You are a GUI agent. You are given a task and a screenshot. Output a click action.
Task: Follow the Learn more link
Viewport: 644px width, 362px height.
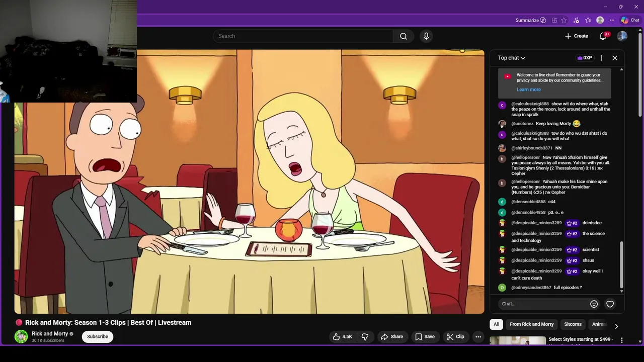pyautogui.click(x=529, y=89)
